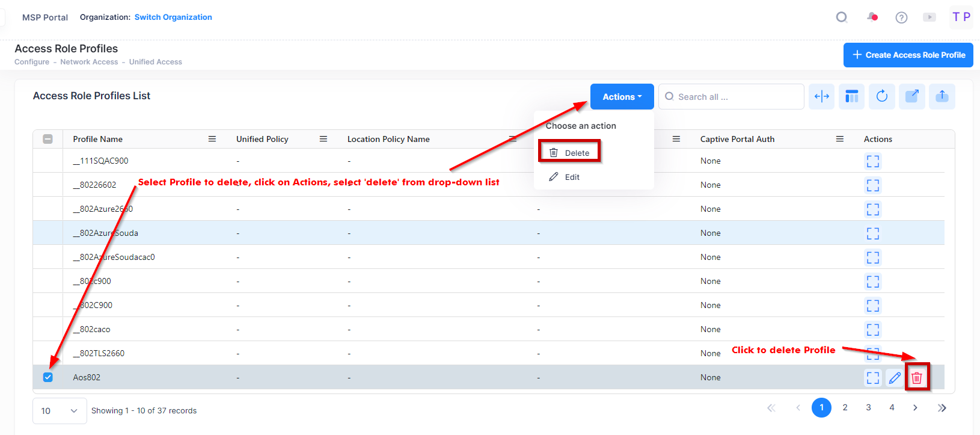
Task: Click the pencil edit icon for Aos802
Action: tap(895, 378)
